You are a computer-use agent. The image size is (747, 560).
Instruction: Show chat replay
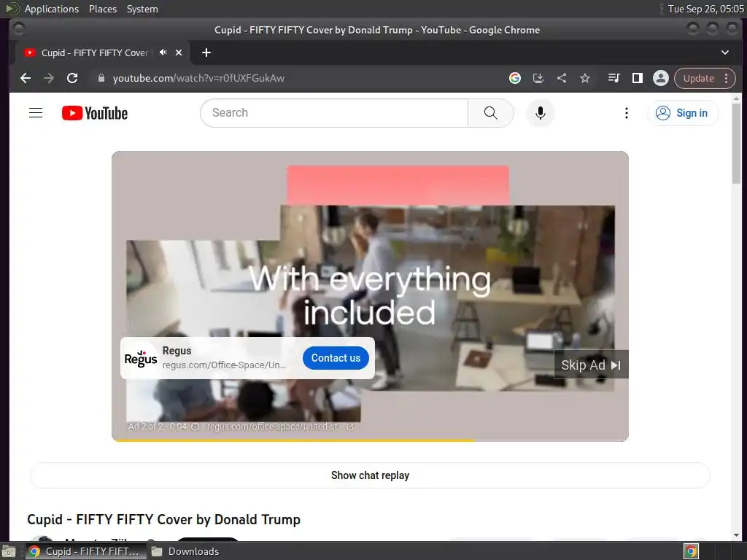[x=370, y=475]
